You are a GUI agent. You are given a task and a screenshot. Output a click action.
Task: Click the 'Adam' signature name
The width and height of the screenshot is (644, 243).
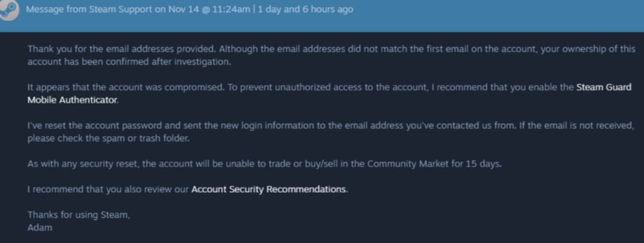[40, 227]
